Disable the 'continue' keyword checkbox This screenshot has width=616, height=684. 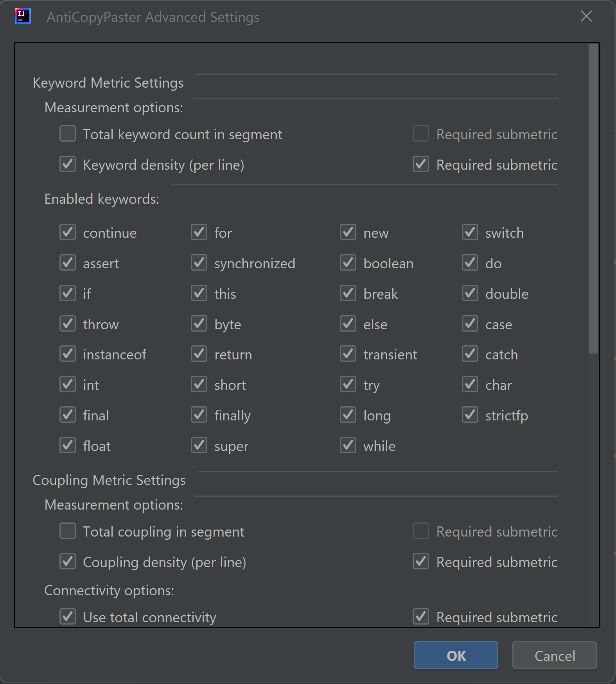[68, 232]
